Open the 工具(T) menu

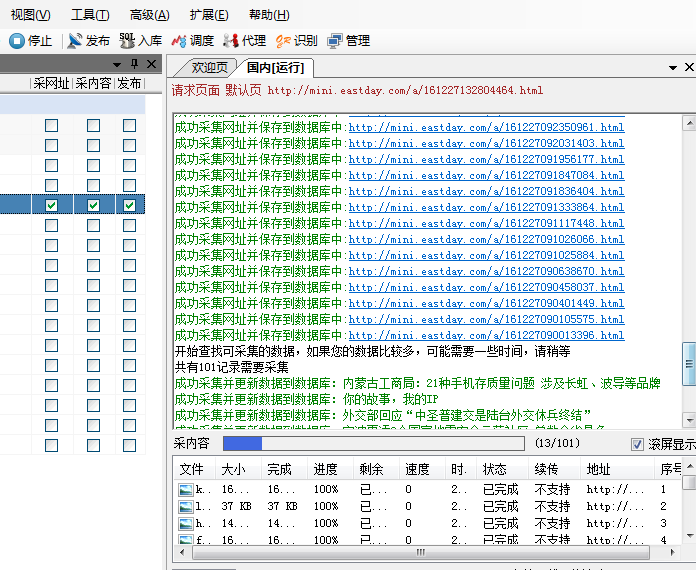(90, 15)
